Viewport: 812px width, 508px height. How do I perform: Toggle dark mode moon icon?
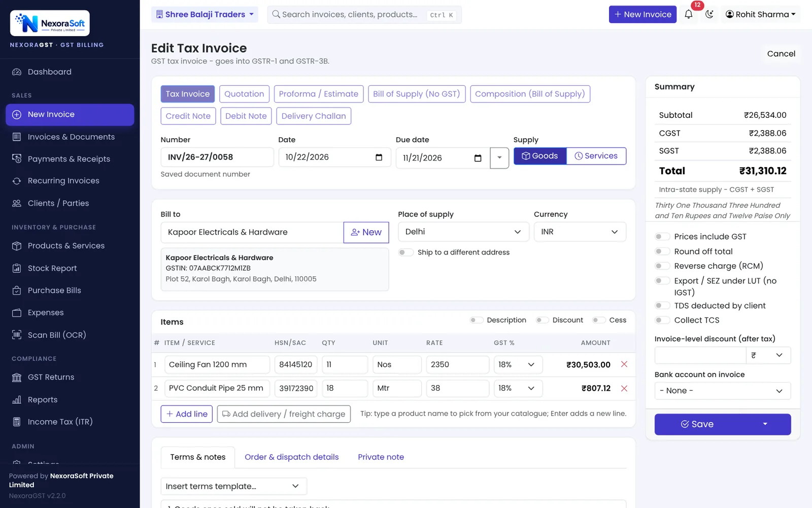[709, 14]
